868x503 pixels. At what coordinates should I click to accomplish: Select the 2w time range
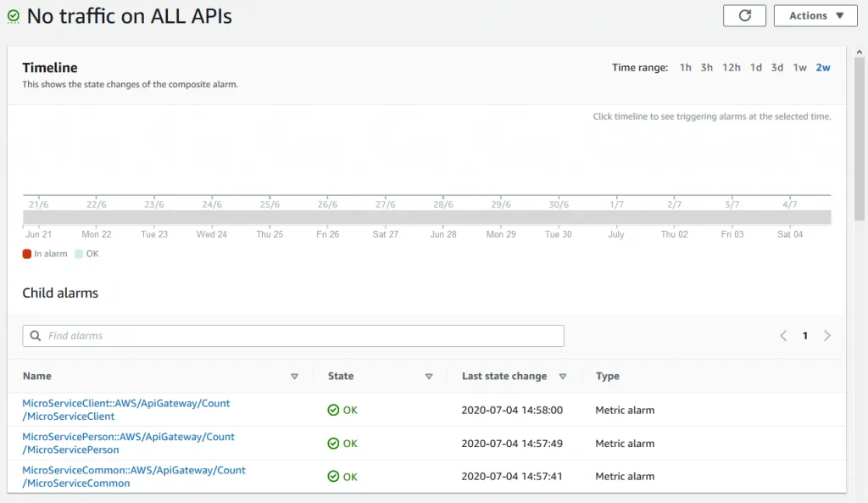coord(822,68)
